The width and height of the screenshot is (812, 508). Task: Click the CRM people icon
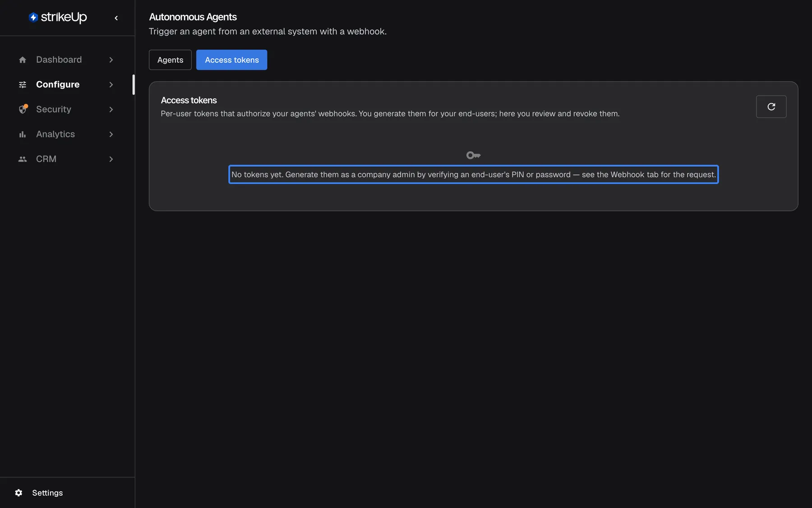(x=23, y=159)
